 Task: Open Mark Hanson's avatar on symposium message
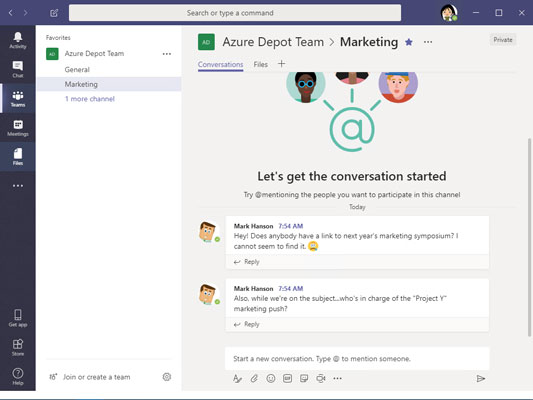208,231
